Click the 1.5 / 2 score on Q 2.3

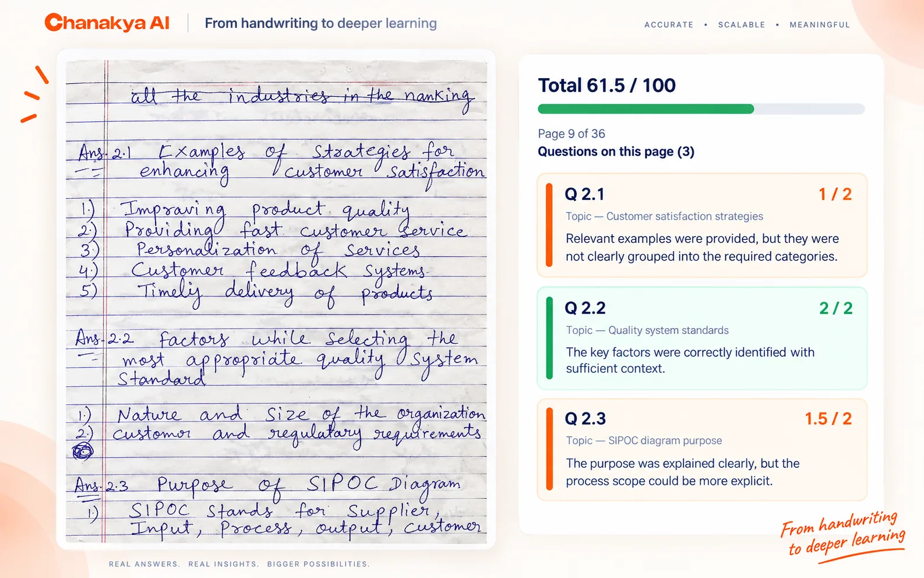tap(828, 418)
